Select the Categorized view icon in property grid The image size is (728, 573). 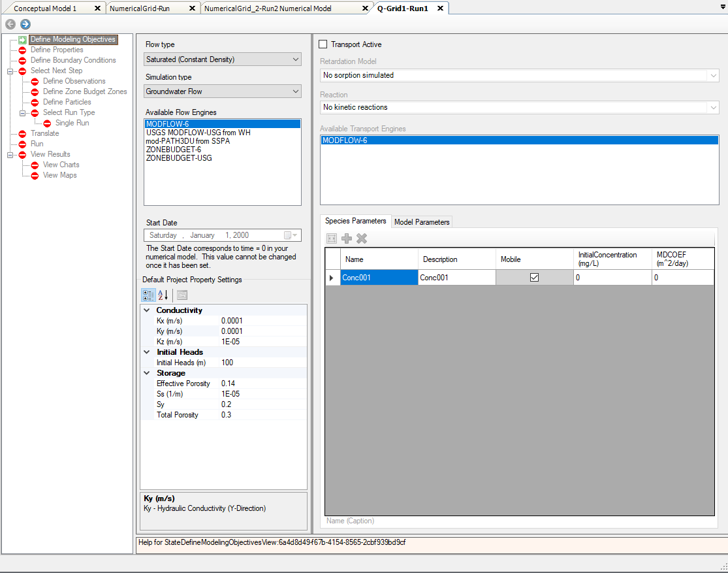pos(148,295)
